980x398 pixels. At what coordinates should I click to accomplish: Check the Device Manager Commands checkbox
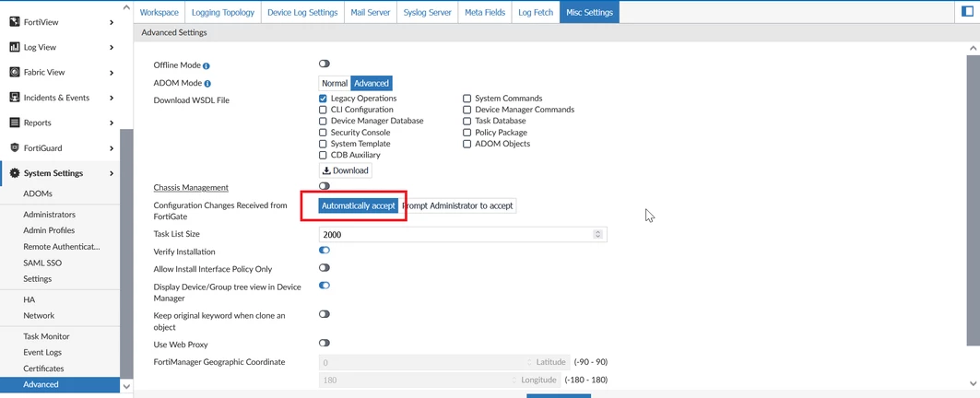[x=466, y=110]
